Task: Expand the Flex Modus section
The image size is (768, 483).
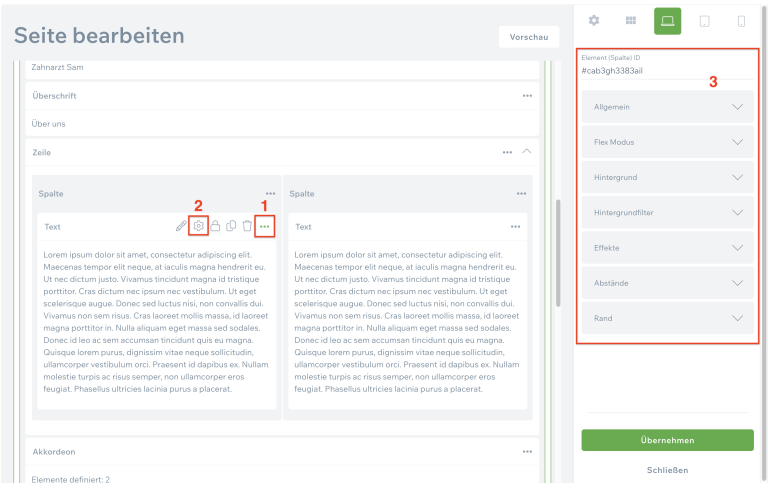Action: click(667, 142)
